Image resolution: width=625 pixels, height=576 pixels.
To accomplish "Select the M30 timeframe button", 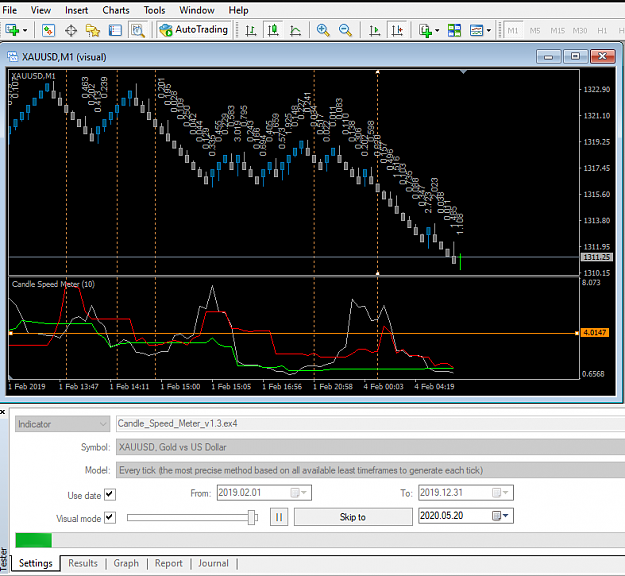I will click(x=580, y=30).
